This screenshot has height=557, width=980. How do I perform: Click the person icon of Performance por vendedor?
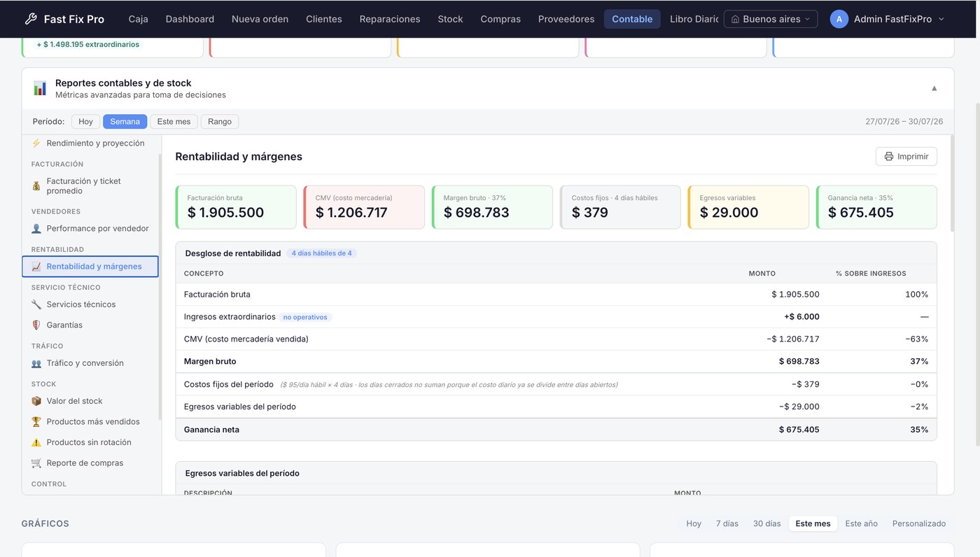coord(36,228)
